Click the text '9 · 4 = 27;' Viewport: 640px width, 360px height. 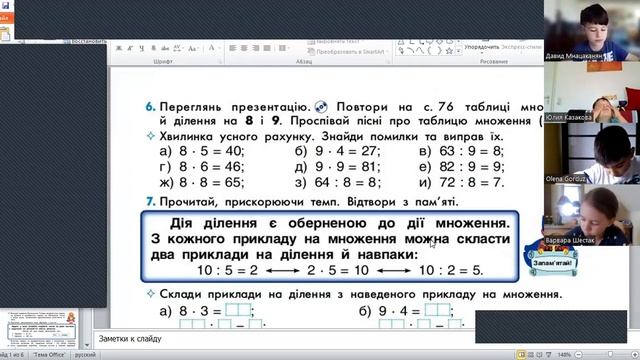click(x=348, y=151)
